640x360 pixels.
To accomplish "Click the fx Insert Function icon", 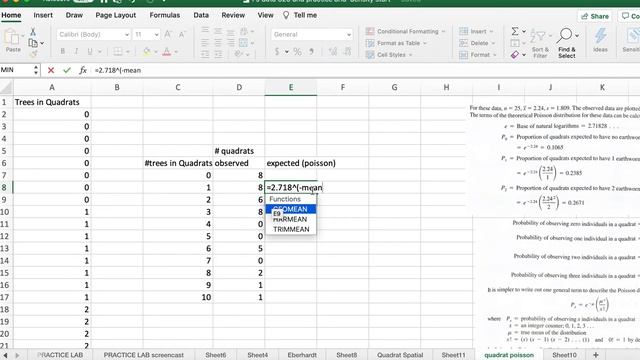I will [x=83, y=70].
